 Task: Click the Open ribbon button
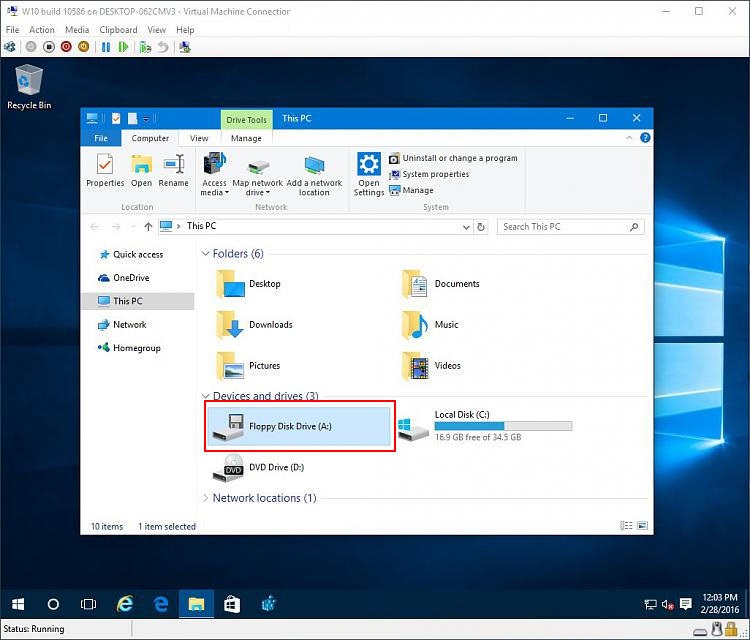point(142,171)
